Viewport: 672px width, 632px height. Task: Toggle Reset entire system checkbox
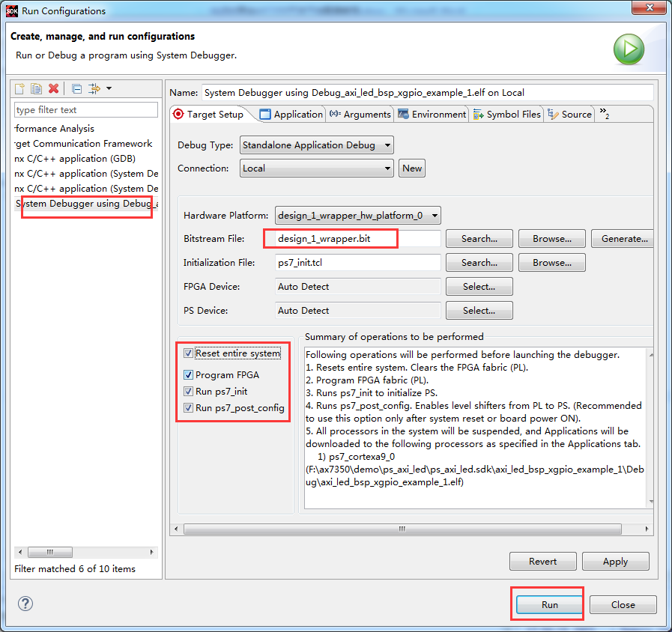click(188, 353)
